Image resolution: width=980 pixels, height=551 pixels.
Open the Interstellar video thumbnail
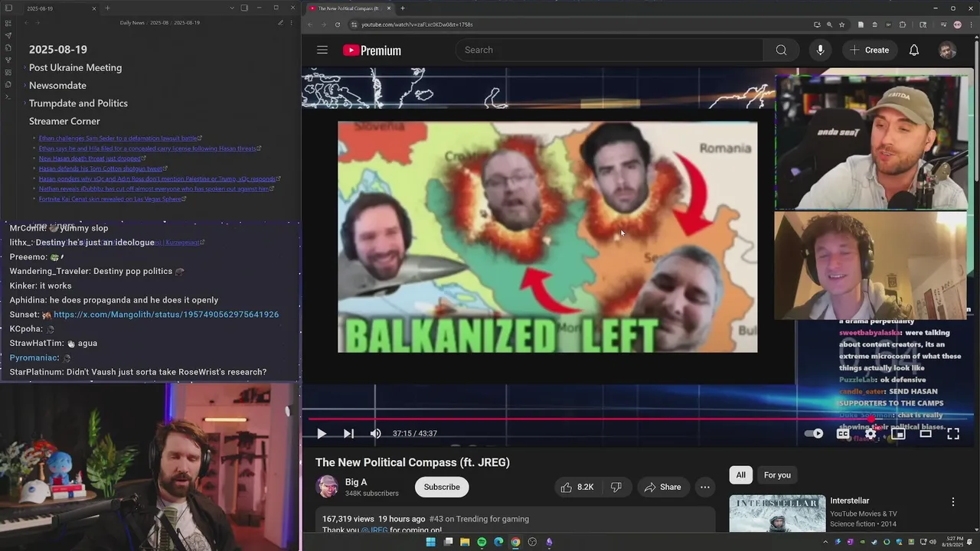tap(777, 514)
